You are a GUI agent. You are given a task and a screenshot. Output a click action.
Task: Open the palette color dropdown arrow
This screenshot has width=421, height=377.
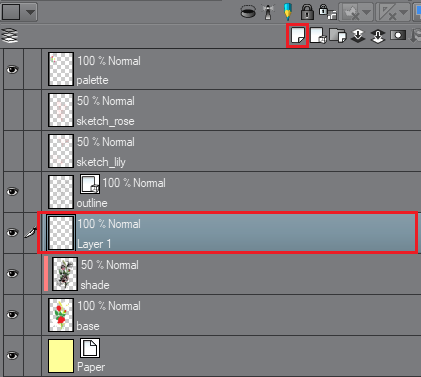(x=30, y=12)
